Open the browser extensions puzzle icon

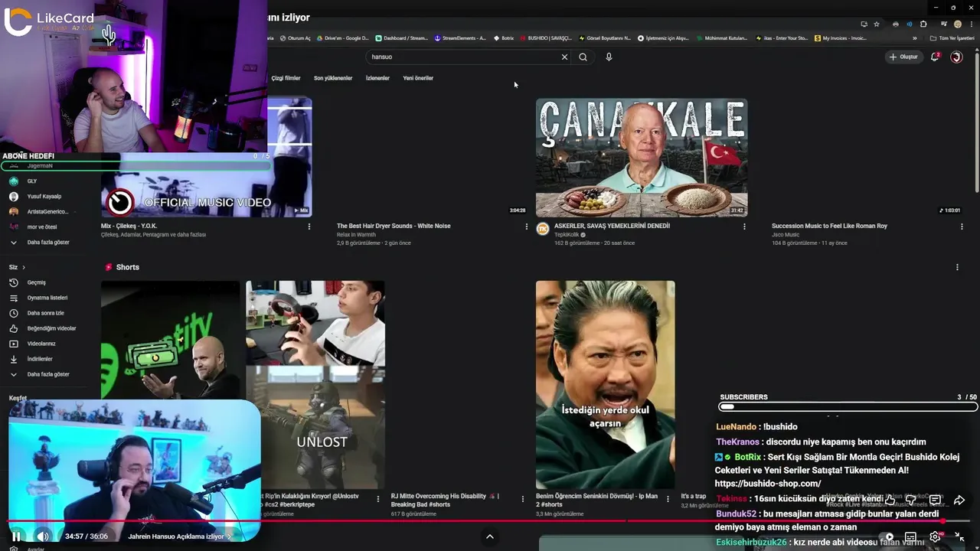[x=923, y=24]
